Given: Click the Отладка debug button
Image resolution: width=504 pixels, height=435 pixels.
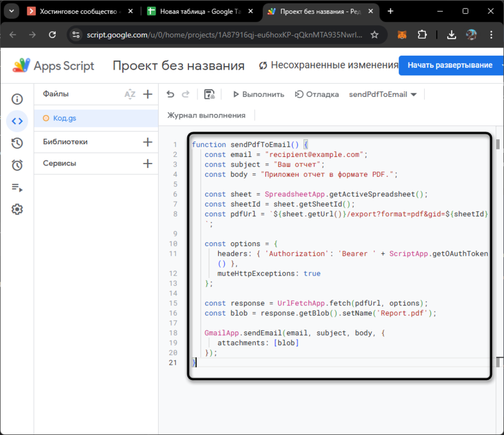Looking at the screenshot, I should pos(317,95).
